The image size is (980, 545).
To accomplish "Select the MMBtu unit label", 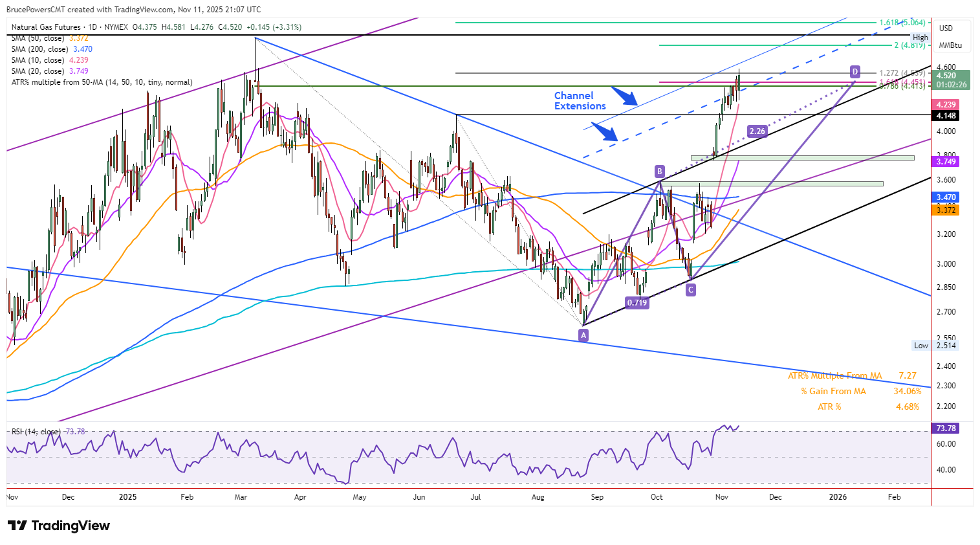I will 950,45.
